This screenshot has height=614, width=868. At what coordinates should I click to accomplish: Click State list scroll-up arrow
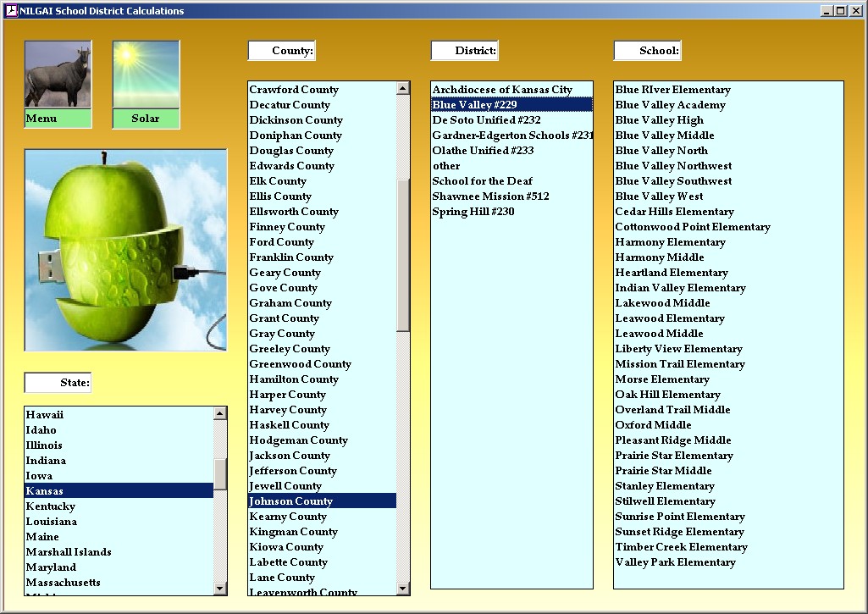(220, 414)
